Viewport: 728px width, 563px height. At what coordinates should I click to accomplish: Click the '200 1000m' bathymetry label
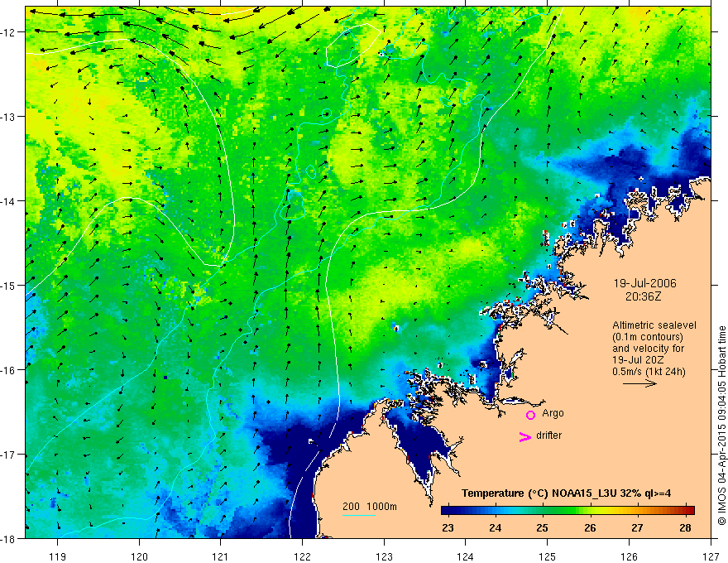[x=370, y=507]
